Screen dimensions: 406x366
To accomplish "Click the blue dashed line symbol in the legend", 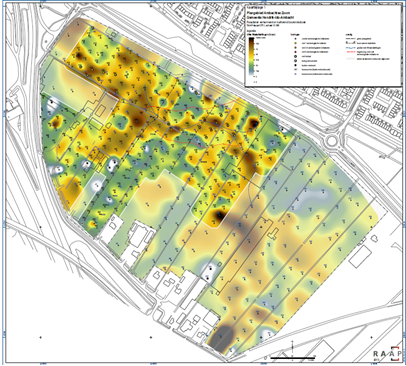I will [351, 48].
